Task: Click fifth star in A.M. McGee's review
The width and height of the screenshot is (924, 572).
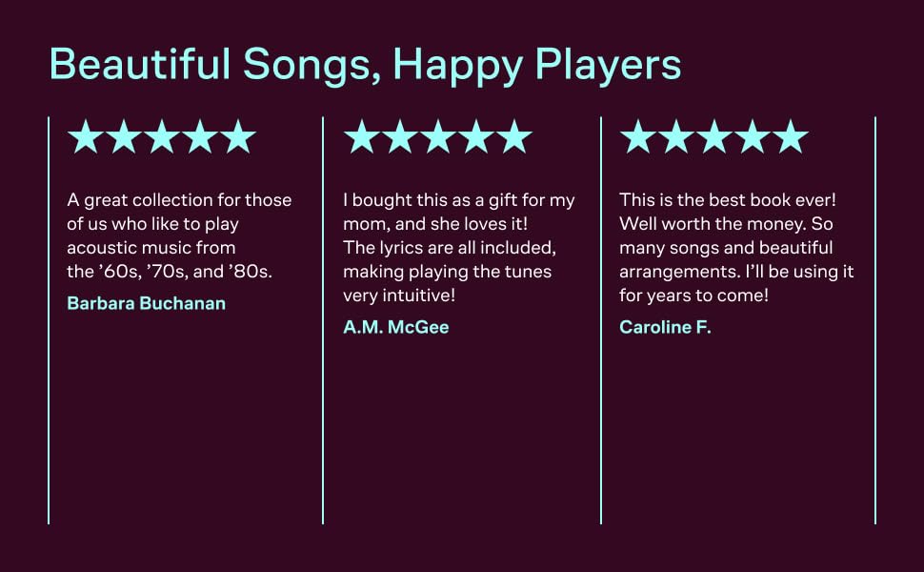Action: 513,137
